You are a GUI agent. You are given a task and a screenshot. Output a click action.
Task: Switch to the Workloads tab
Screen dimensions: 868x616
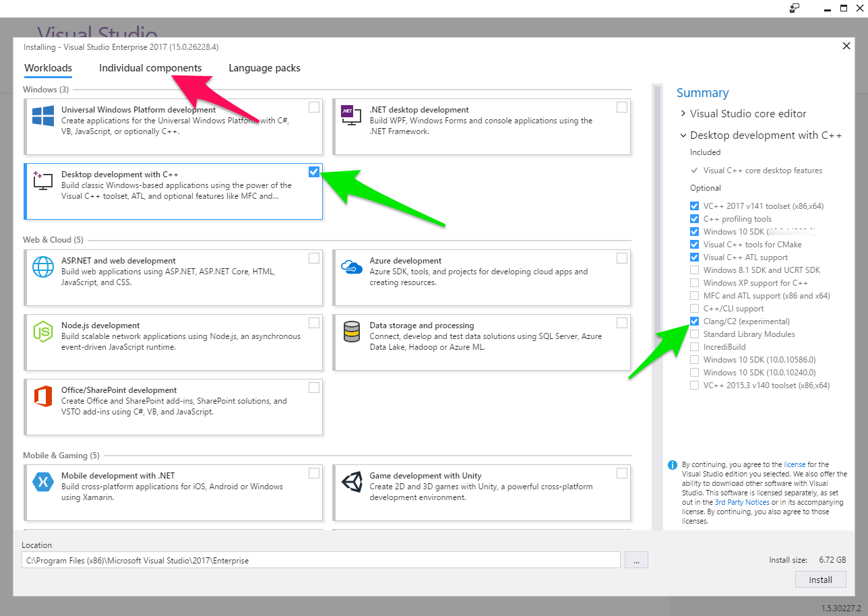tap(48, 68)
